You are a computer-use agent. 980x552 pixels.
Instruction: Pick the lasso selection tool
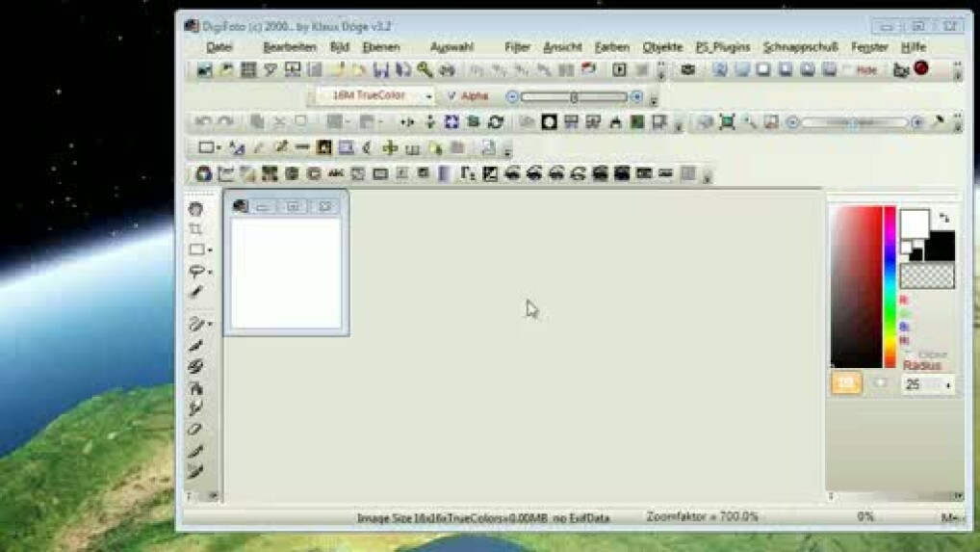[195, 272]
